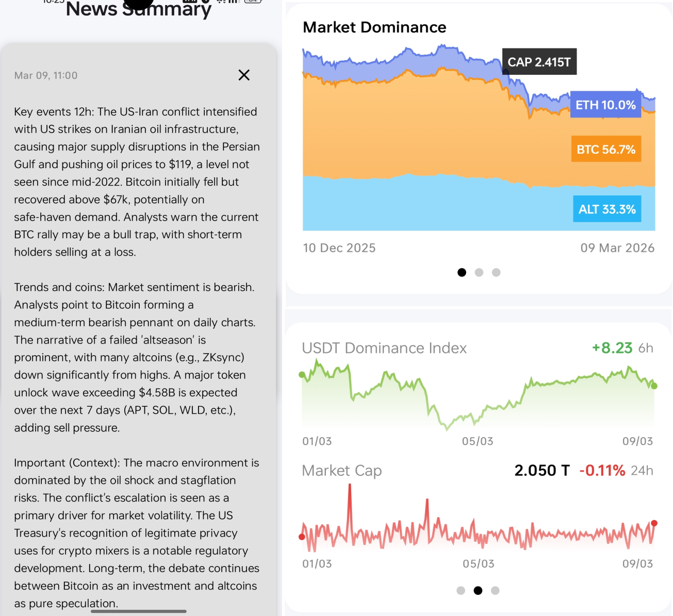Select the green endpoint dot on USDT chart
The width and height of the screenshot is (673, 616).
tap(654, 386)
